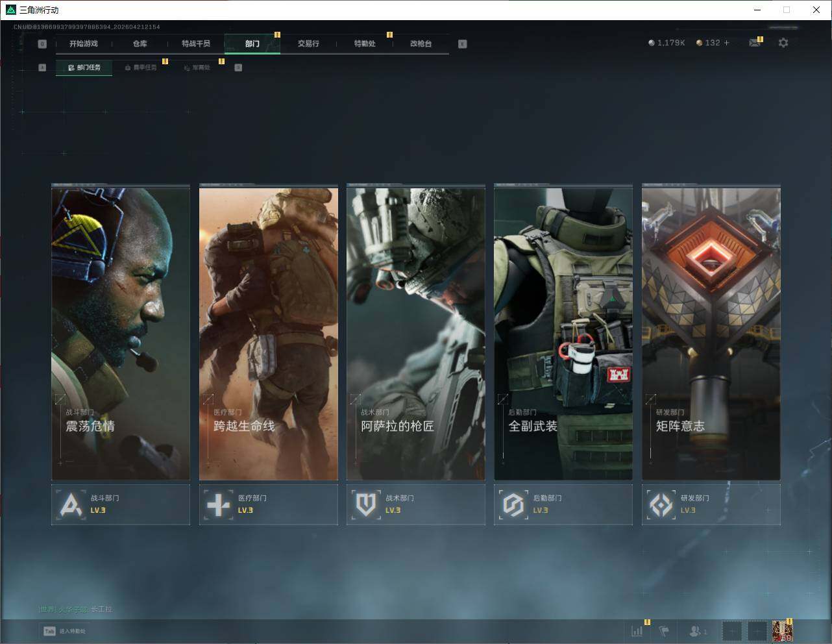The height and width of the screenshot is (644, 832).
Task: Click the 震荡危情 card title text
Action: [90, 427]
